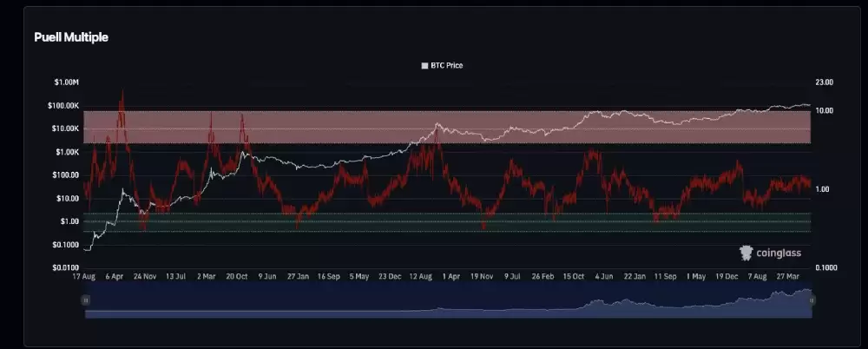Click the $1.00M left axis label
The width and height of the screenshot is (868, 349).
(x=66, y=82)
